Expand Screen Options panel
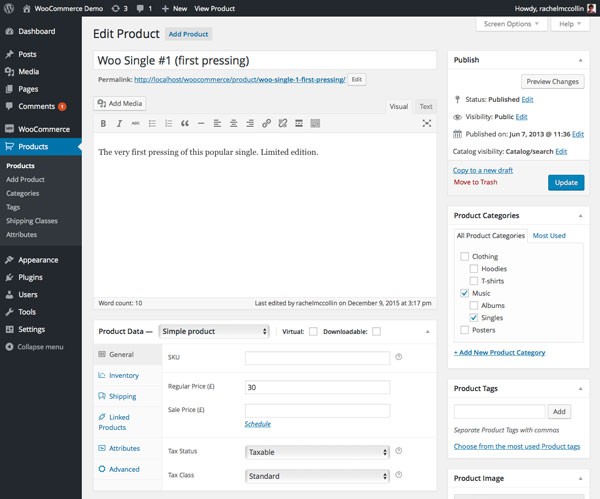The width and height of the screenshot is (600, 499). point(511,24)
